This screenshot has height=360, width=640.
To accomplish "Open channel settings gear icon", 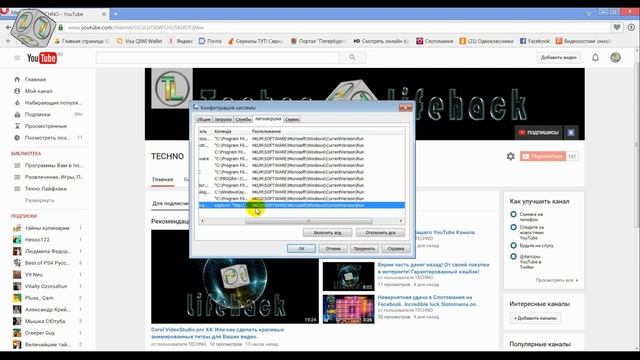I will [511, 156].
